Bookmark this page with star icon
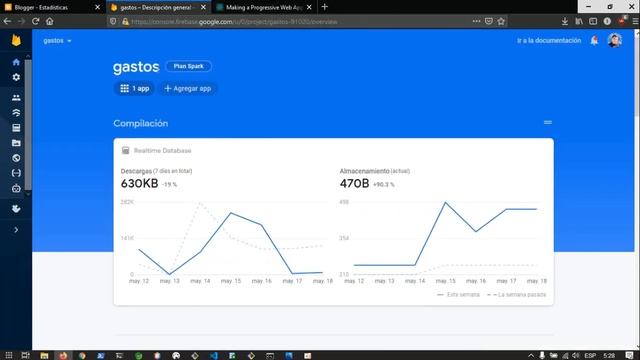Viewport: 640px width, 360px height. (x=501, y=21)
